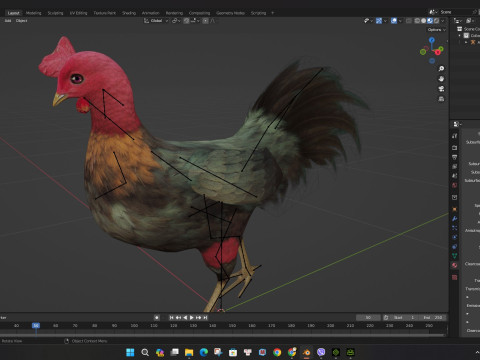The image size is (480, 360).
Task: Launch Microsoft Edge from the taskbar
Action: coord(204,352)
